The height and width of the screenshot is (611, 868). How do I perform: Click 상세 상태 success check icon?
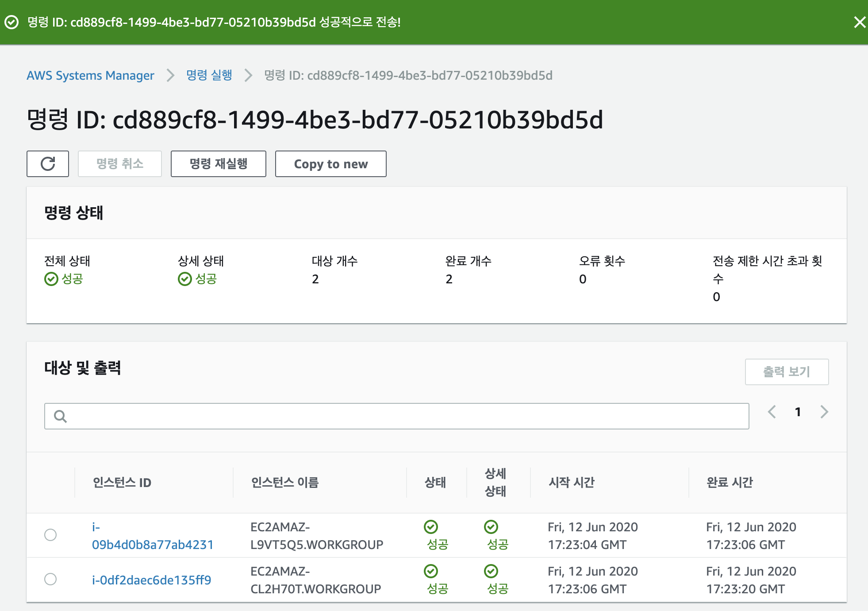[x=184, y=279]
